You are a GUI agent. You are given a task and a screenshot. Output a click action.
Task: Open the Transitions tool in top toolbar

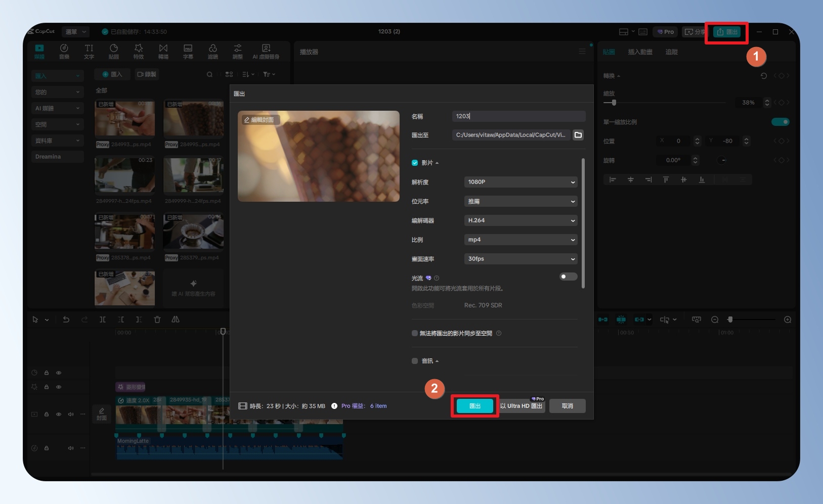click(x=163, y=51)
